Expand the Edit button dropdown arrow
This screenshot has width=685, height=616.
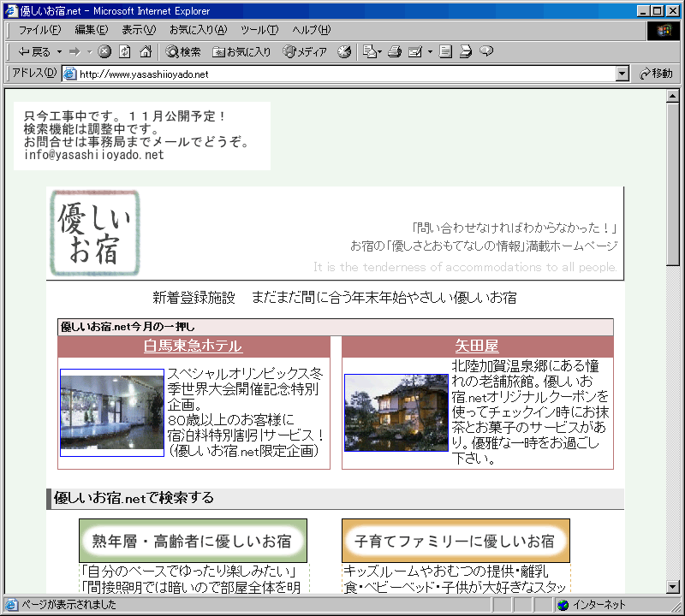[x=430, y=52]
